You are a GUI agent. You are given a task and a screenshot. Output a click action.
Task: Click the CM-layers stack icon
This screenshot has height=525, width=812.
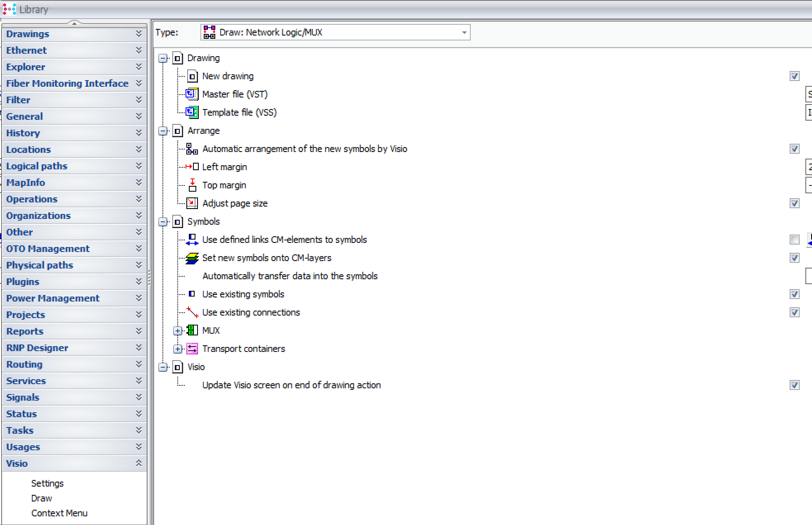coord(192,258)
